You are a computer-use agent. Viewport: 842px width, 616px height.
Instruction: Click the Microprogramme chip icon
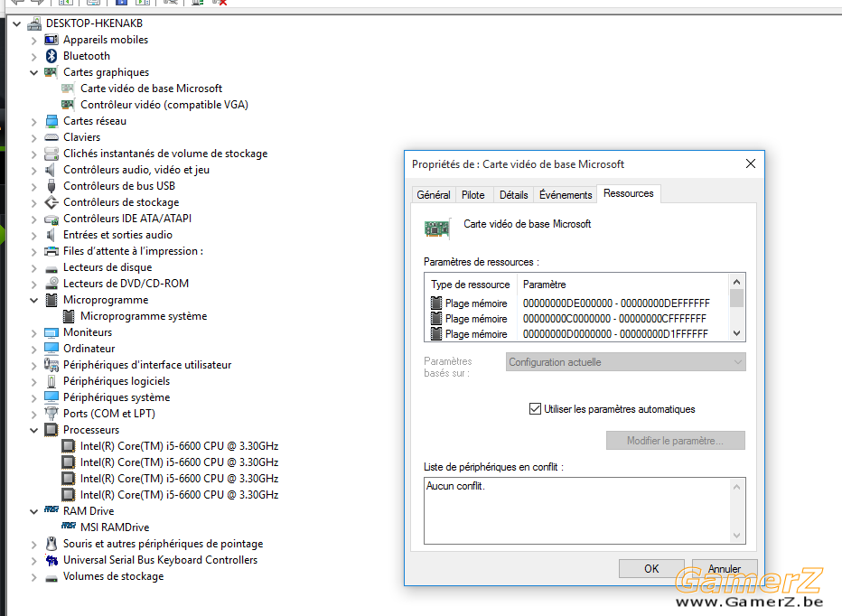(x=51, y=300)
